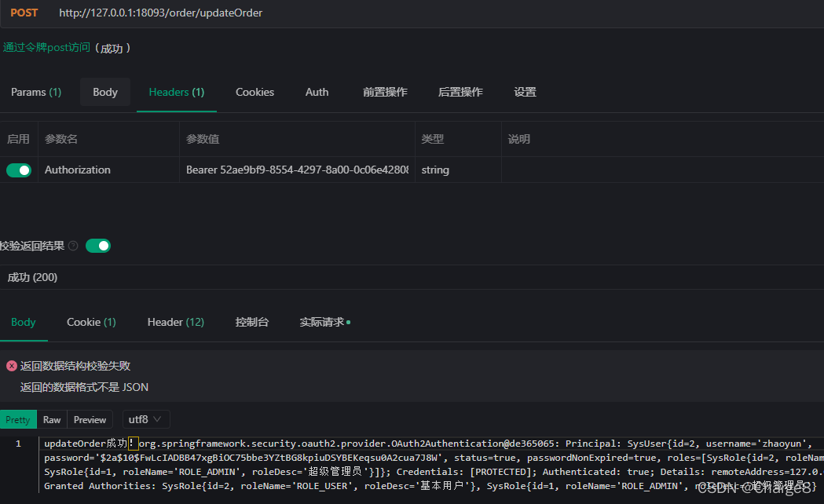
Task: Open the 设置 tab
Action: pyautogui.click(x=525, y=92)
